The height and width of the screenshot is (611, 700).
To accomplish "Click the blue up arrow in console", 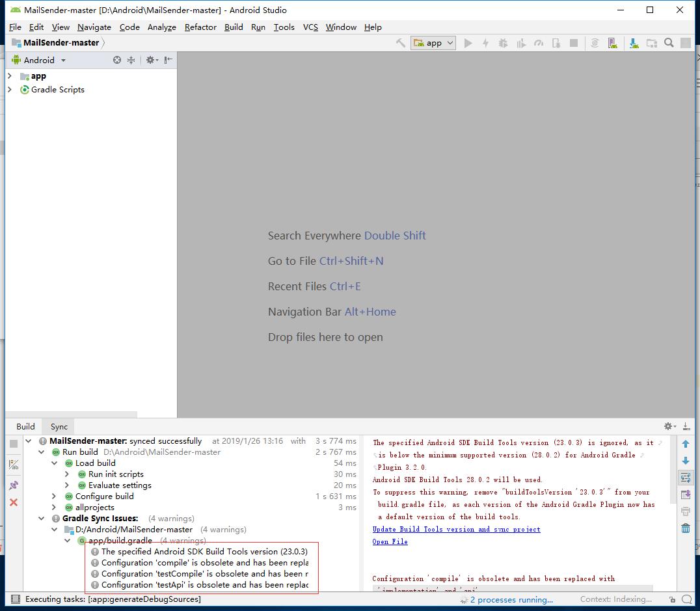I will pos(686,444).
